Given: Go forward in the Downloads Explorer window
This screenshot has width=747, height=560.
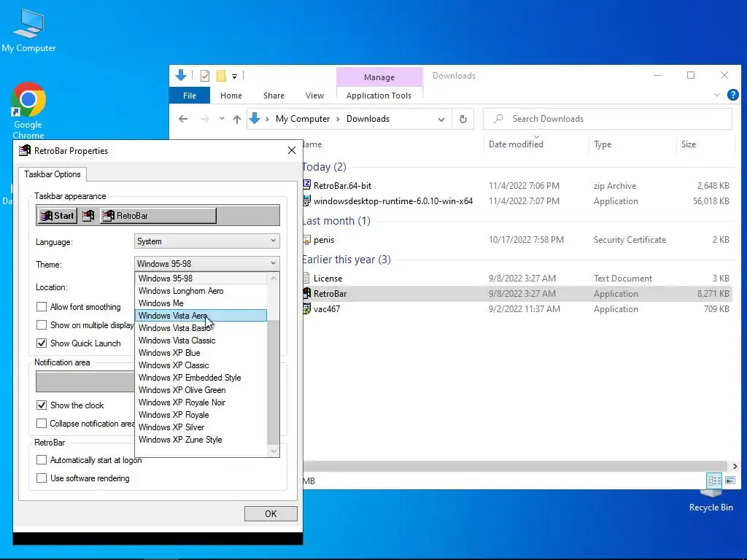Looking at the screenshot, I should (x=204, y=119).
